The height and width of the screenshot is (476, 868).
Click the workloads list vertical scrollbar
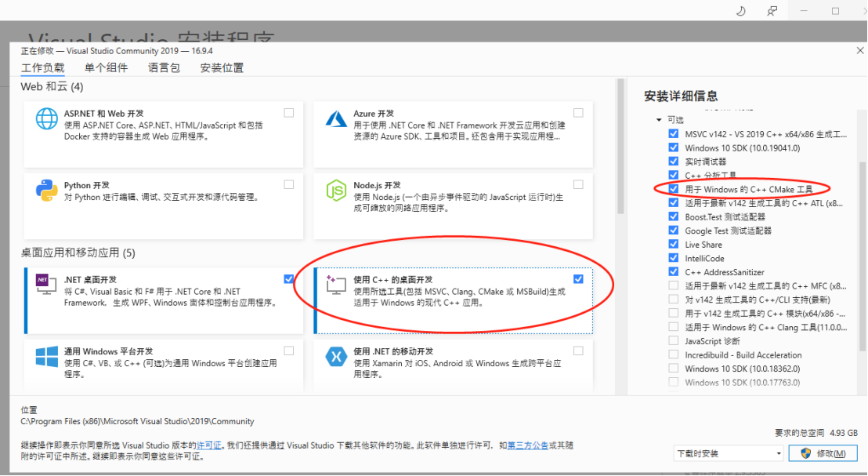[620, 147]
